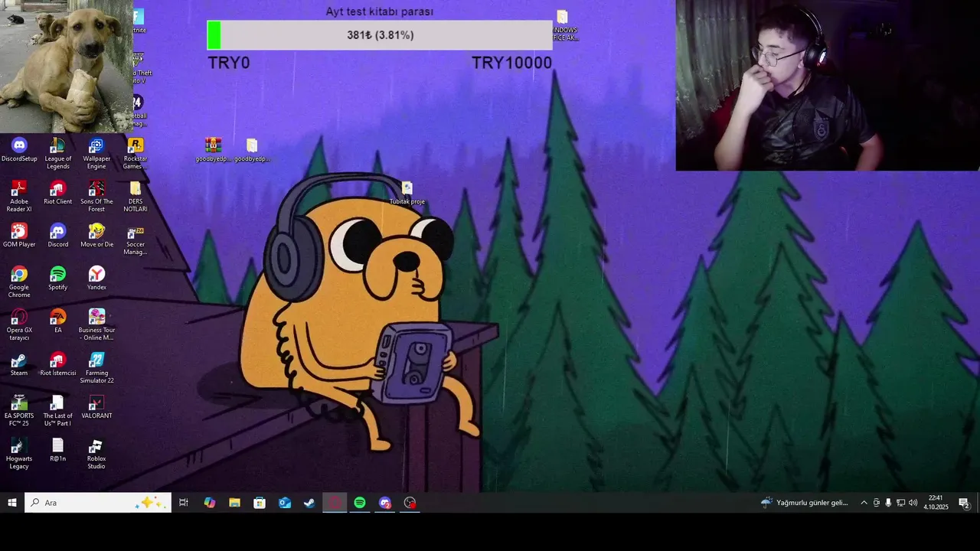This screenshot has height=551, width=980.
Task: Select the Tübitak proje folder
Action: (x=407, y=193)
